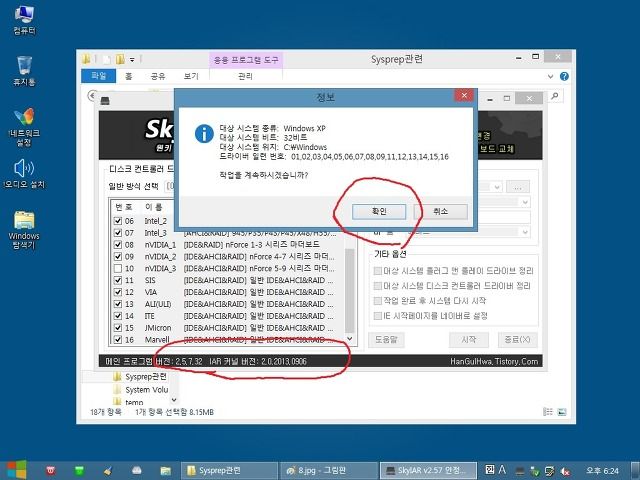Open the SkyIAR dropdown beside the ... button
Viewport: 640px width, 480px height.
(x=497, y=187)
